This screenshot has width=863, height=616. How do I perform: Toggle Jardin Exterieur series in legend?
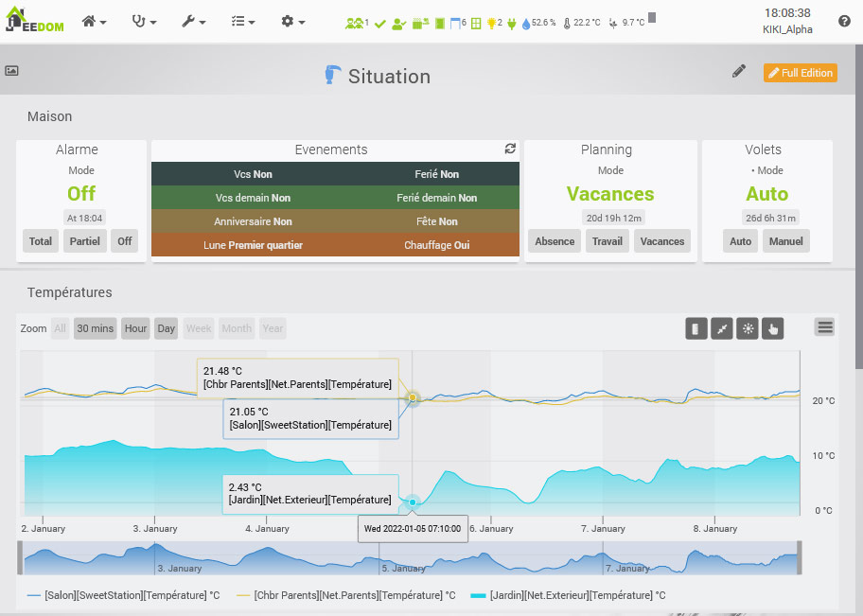(568, 595)
